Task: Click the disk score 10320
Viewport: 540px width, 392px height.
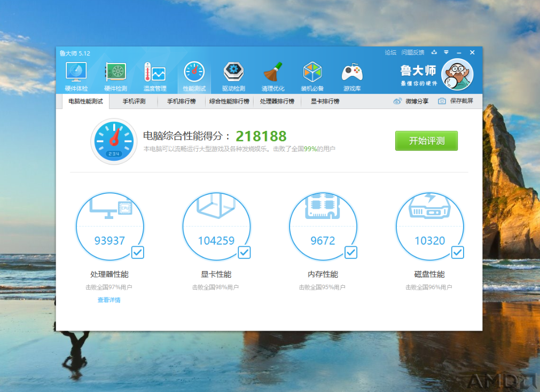Action: pyautogui.click(x=430, y=240)
